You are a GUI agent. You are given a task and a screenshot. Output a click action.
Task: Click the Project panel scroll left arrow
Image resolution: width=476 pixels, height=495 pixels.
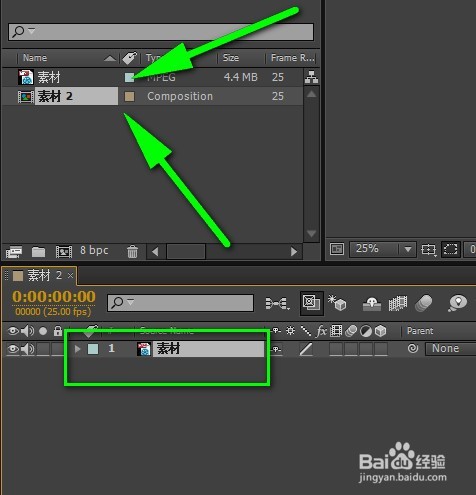pyautogui.click(x=155, y=251)
